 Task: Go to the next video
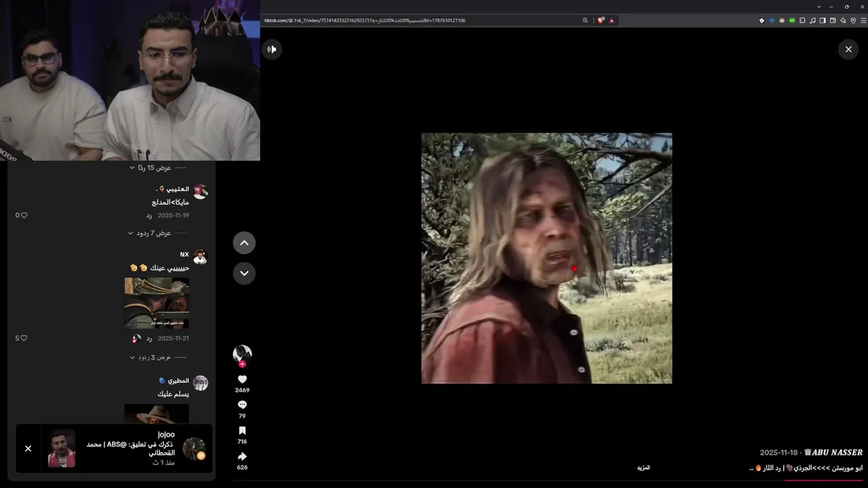[244, 273]
